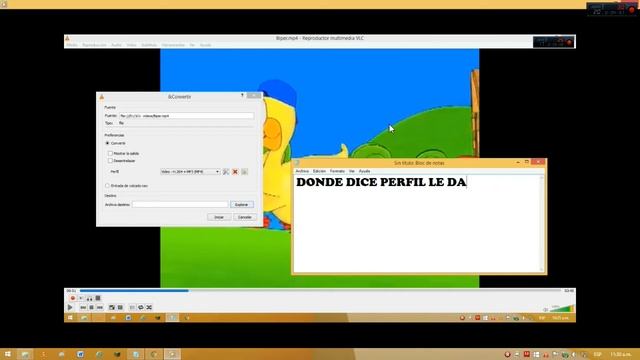Viewport: 640px width, 360px height.
Task: Adjust the VLC volume slider
Action: click(x=562, y=308)
